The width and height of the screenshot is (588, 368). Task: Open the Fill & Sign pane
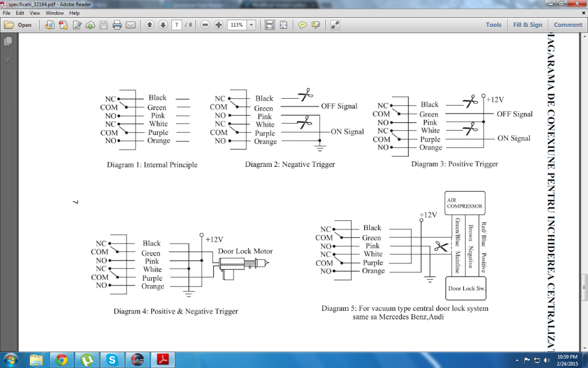528,25
